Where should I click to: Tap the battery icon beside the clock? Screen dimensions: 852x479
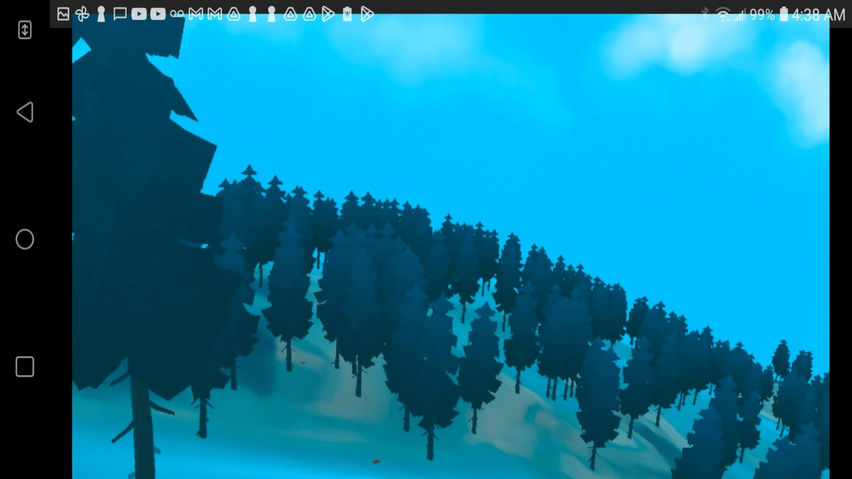(784, 14)
